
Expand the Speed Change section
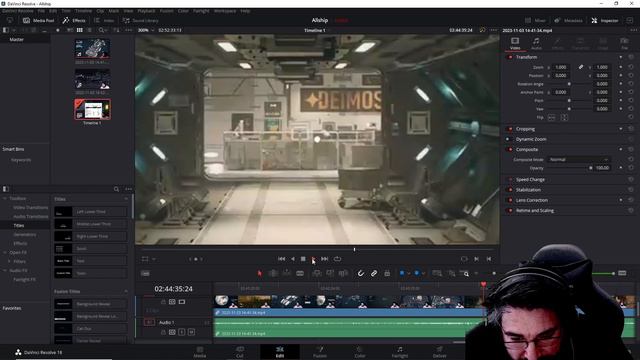(x=530, y=180)
